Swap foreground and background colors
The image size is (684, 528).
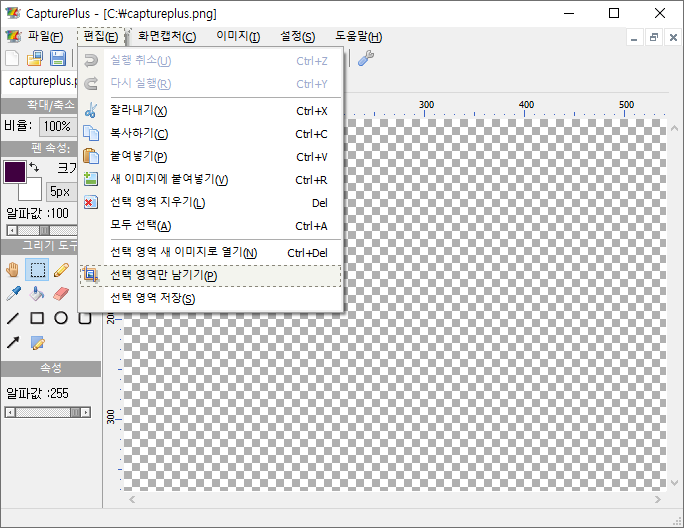35,166
